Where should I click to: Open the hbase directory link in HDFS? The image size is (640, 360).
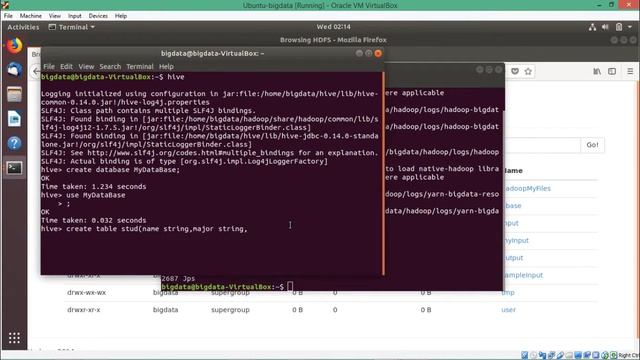tap(513, 206)
